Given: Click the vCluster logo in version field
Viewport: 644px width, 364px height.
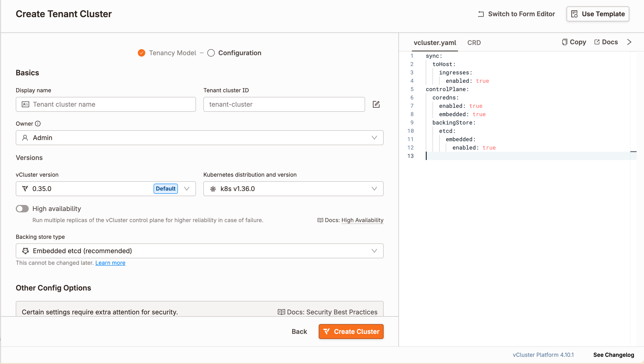Looking at the screenshot, I should click(25, 189).
